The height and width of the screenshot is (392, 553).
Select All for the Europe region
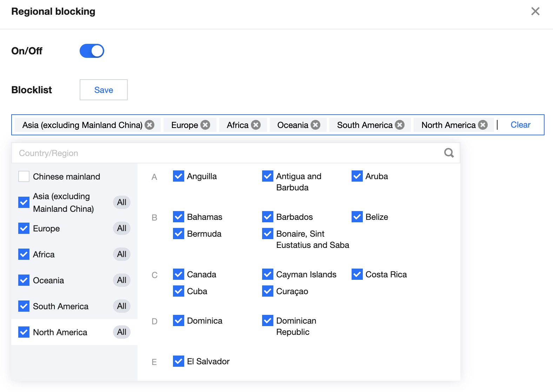coord(121,228)
